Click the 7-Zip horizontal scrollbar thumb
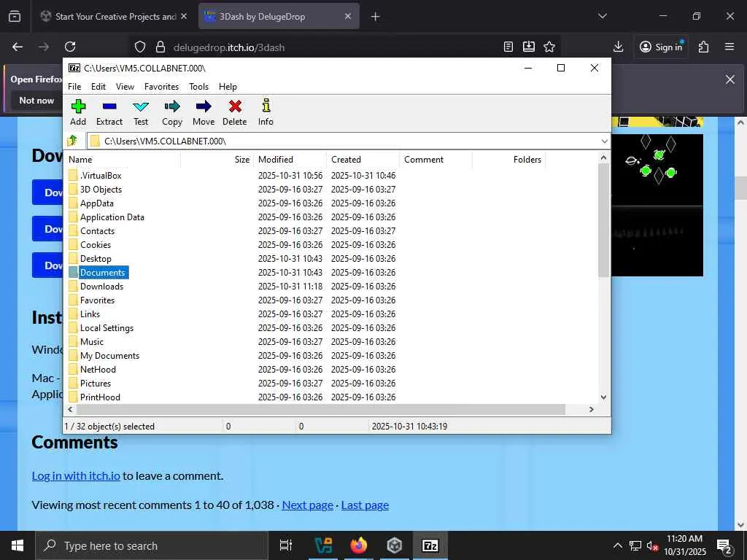This screenshot has width=747, height=560. pos(321,409)
